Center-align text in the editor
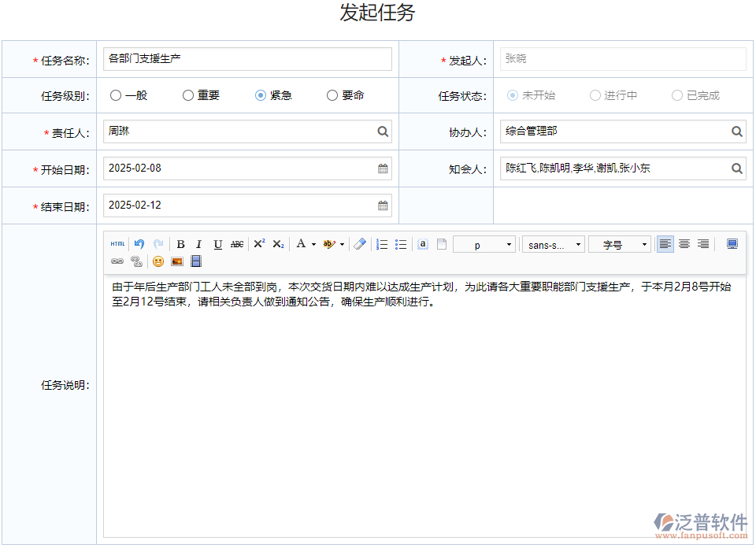Viewport: 756px width, 548px height. point(684,244)
